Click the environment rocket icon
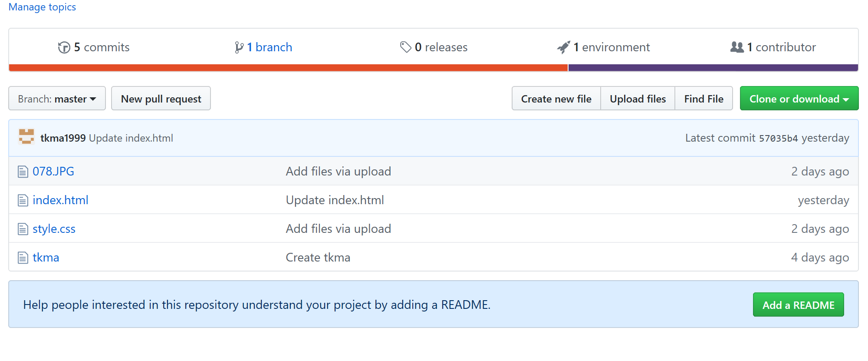 click(x=564, y=47)
